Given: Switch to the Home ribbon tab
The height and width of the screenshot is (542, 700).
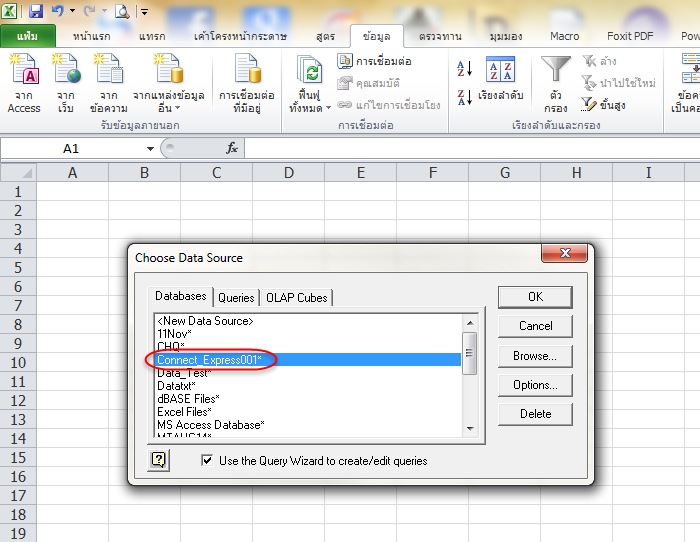Looking at the screenshot, I should point(92,36).
